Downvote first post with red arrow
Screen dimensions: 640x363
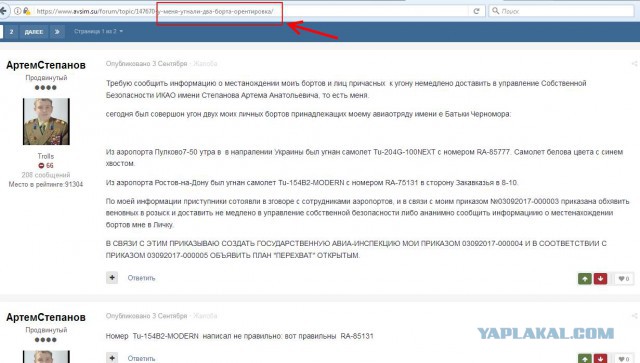click(x=600, y=278)
